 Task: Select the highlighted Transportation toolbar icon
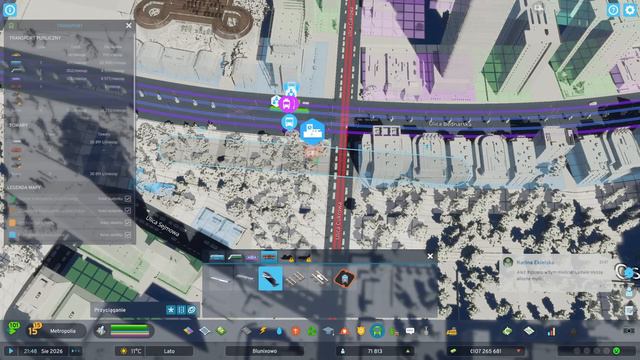coord(378,331)
